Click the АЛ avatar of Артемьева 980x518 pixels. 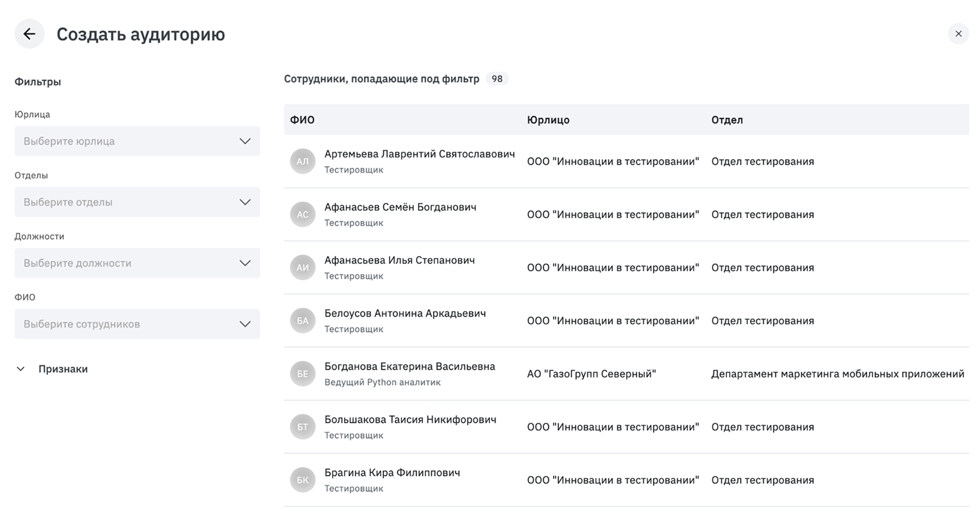(303, 162)
